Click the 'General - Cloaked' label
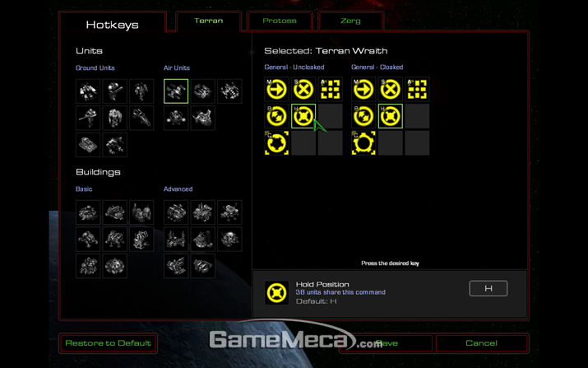Image resolution: width=588 pixels, height=368 pixels. [377, 68]
